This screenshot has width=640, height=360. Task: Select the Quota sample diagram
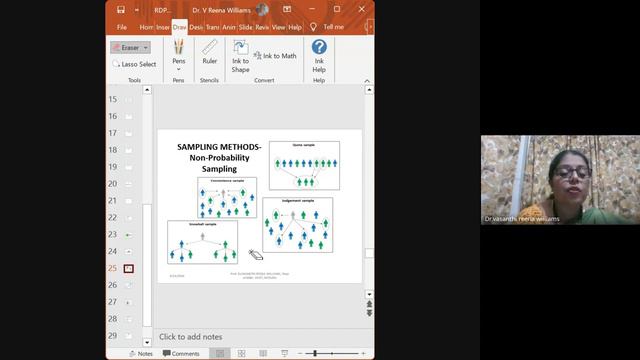(x=304, y=165)
